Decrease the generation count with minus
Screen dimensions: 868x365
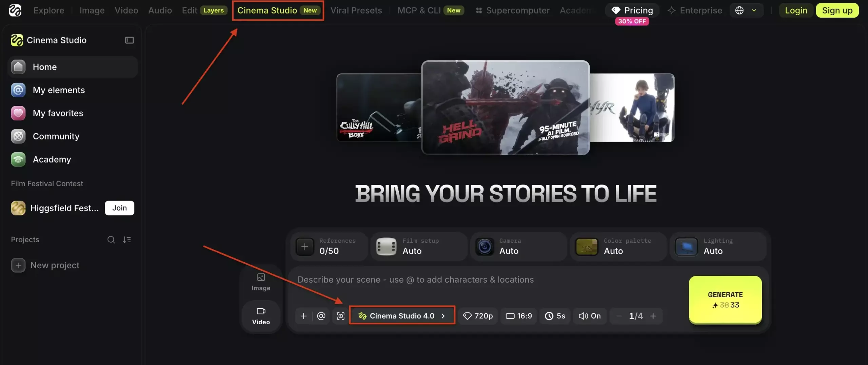pyautogui.click(x=619, y=316)
